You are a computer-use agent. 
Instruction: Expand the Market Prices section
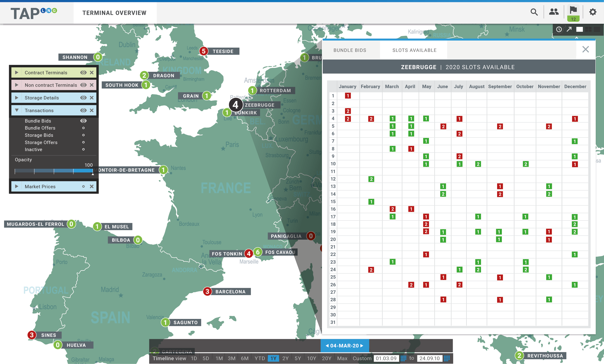17,187
